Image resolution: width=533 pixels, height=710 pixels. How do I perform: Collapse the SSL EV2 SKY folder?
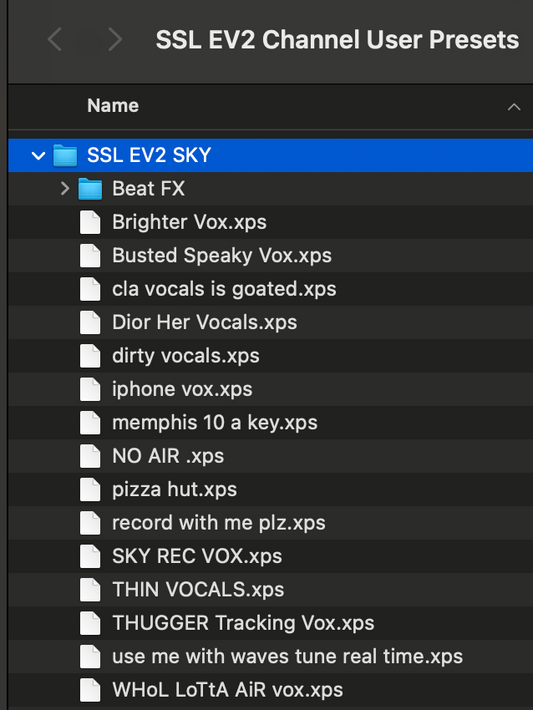tap(38, 156)
